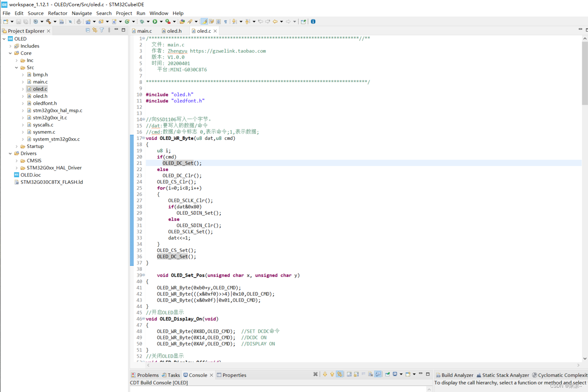Switch to the Properties tab
The image size is (588, 392).
pos(232,375)
